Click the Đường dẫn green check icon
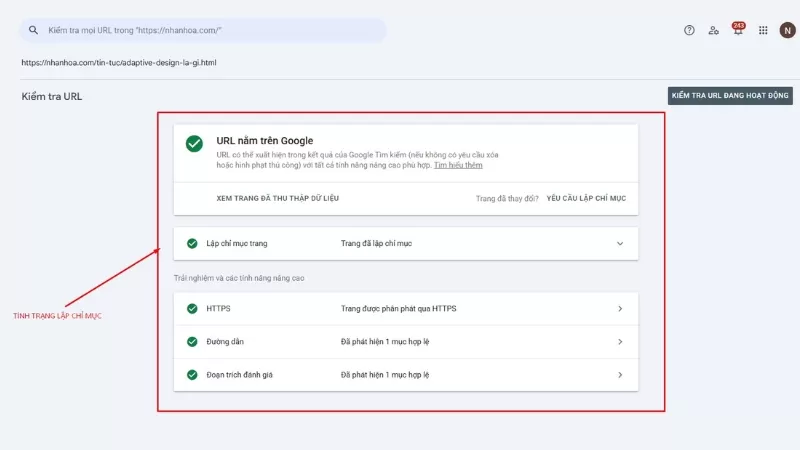Viewport: 800px width, 450px height. pyautogui.click(x=192, y=342)
